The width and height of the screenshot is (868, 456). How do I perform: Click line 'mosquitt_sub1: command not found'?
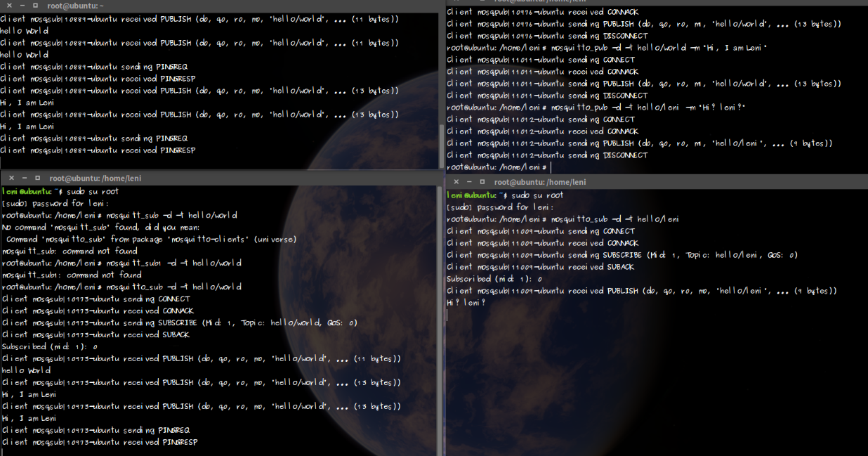(72, 275)
